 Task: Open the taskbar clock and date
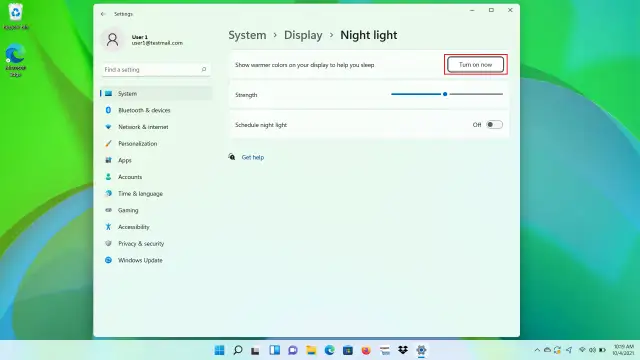coord(623,350)
